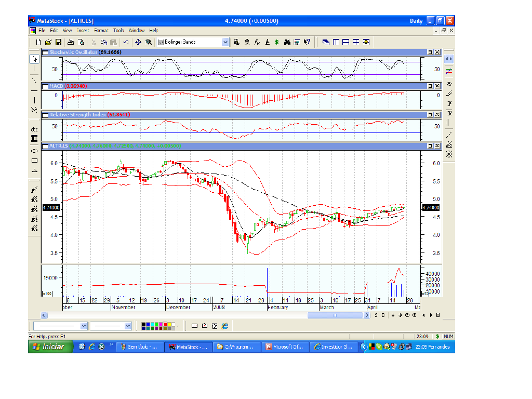Screen dimensions: 532x399
Task: Switch to C:\Program taskbar folder window
Action: tap(237, 347)
